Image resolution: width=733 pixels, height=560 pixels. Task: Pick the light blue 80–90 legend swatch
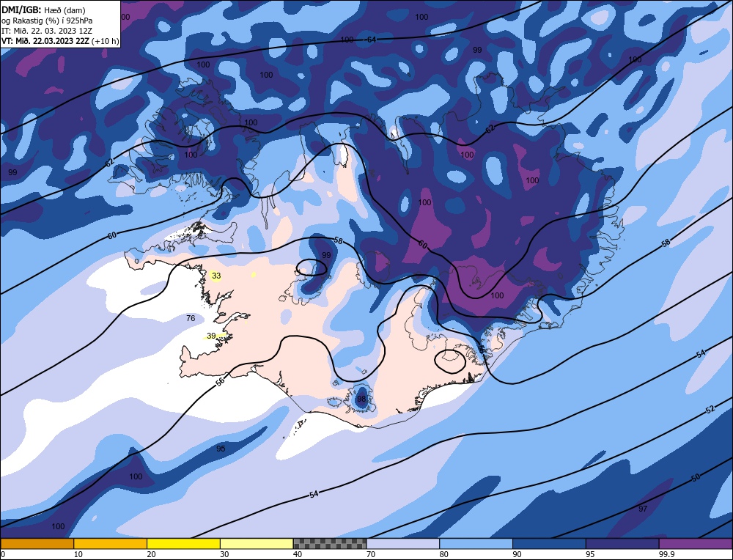(x=476, y=543)
